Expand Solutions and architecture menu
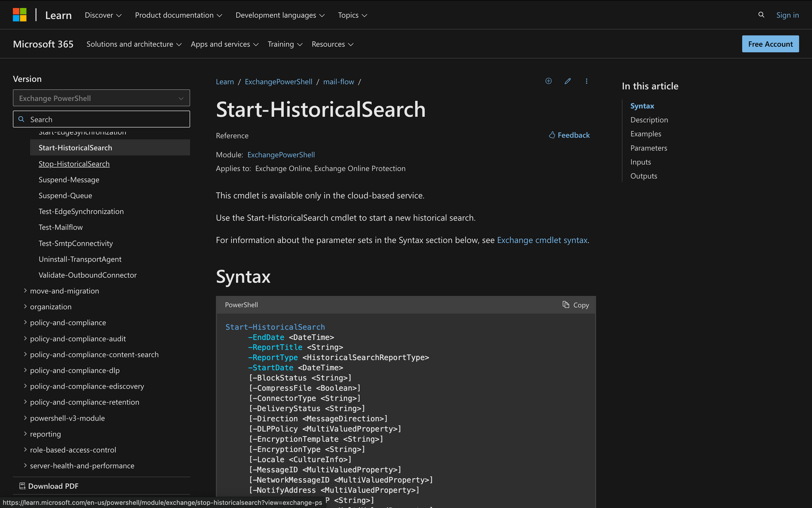812x508 pixels. click(134, 44)
